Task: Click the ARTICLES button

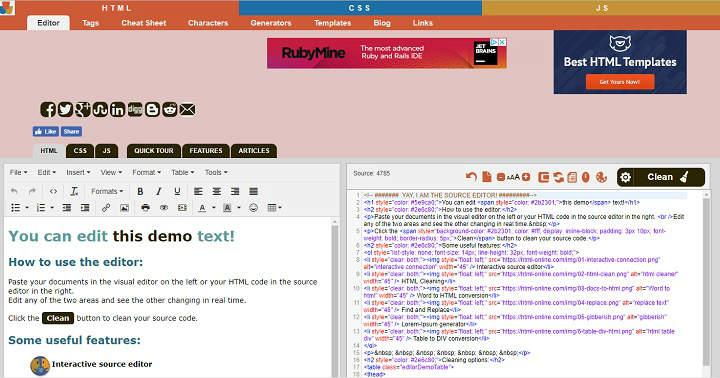Action: [x=254, y=151]
